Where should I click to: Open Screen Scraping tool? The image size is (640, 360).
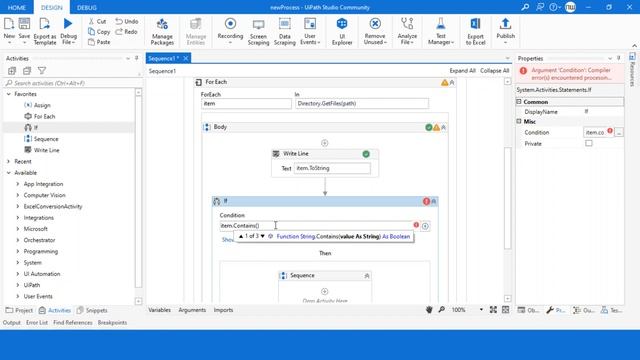point(258,31)
